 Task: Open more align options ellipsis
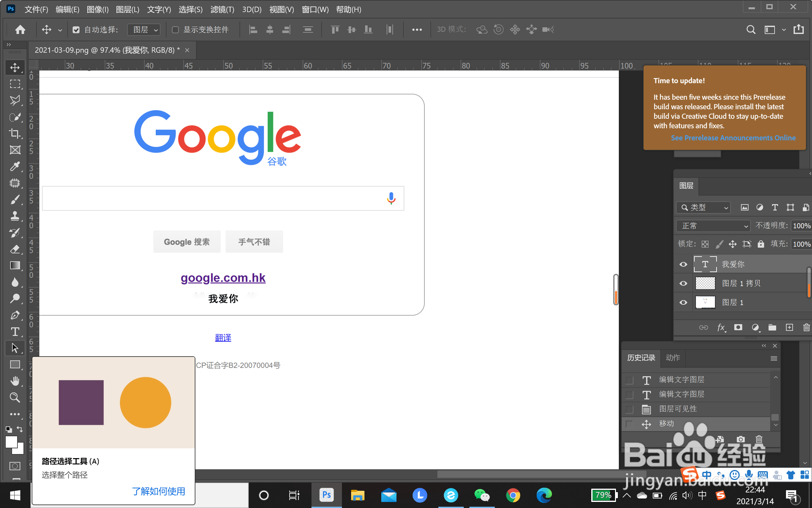click(x=417, y=30)
